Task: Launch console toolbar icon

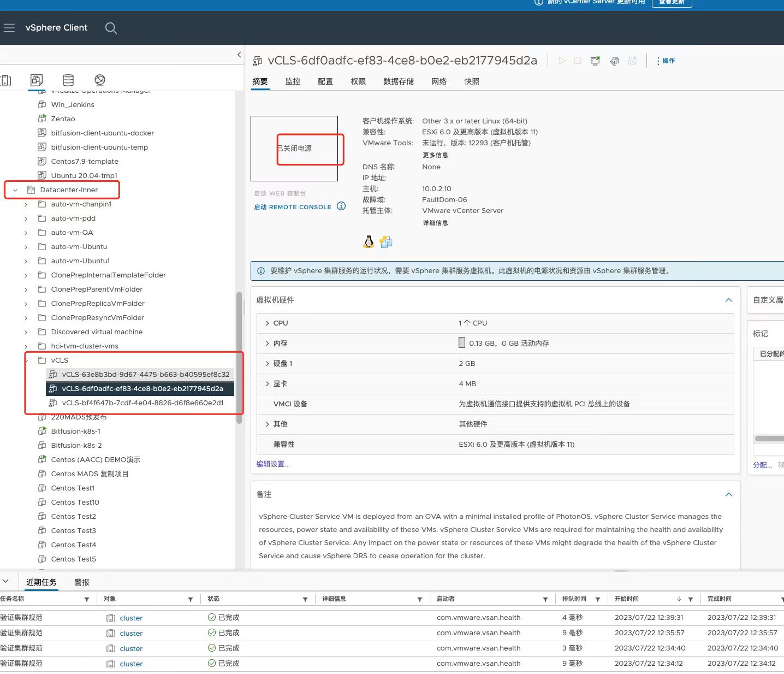Action: pyautogui.click(x=595, y=61)
